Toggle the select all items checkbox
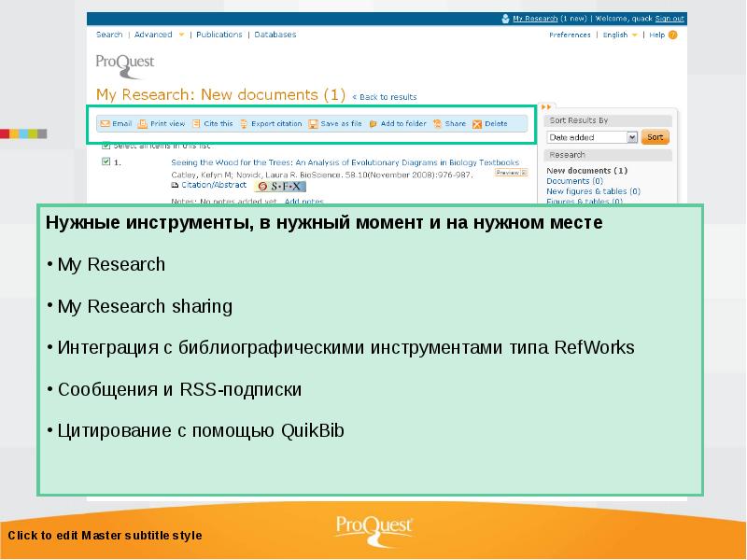This screenshot has height=560, width=747. [106, 146]
